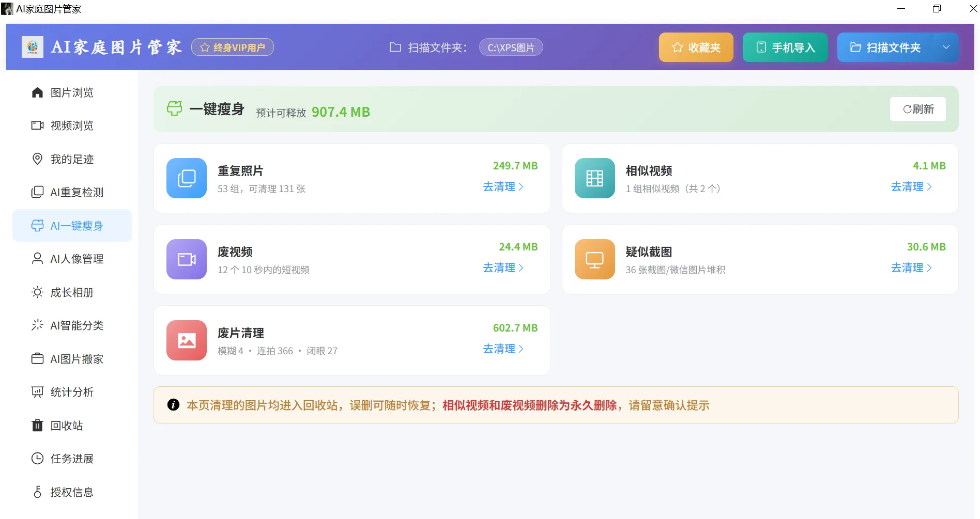Click 去清理 for 重复照片
The width and height of the screenshot is (980, 519).
(x=503, y=187)
